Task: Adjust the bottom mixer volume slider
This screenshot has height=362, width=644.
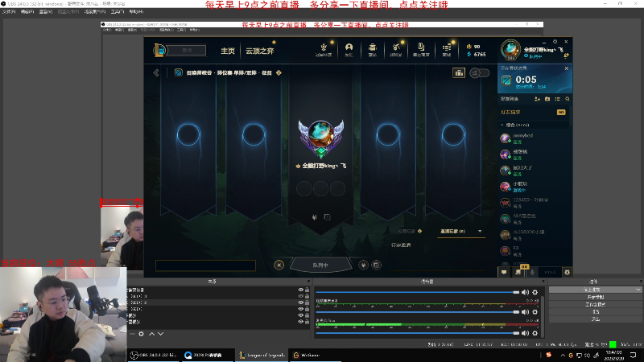Action: [417, 333]
